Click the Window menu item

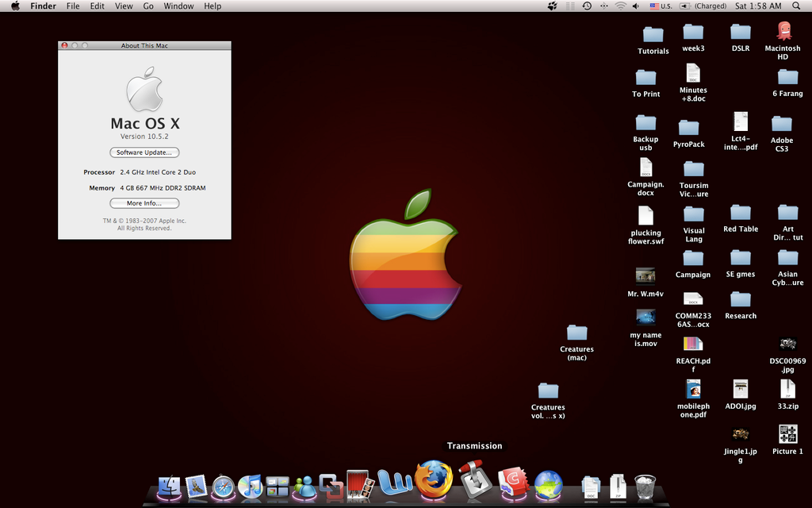(178, 6)
